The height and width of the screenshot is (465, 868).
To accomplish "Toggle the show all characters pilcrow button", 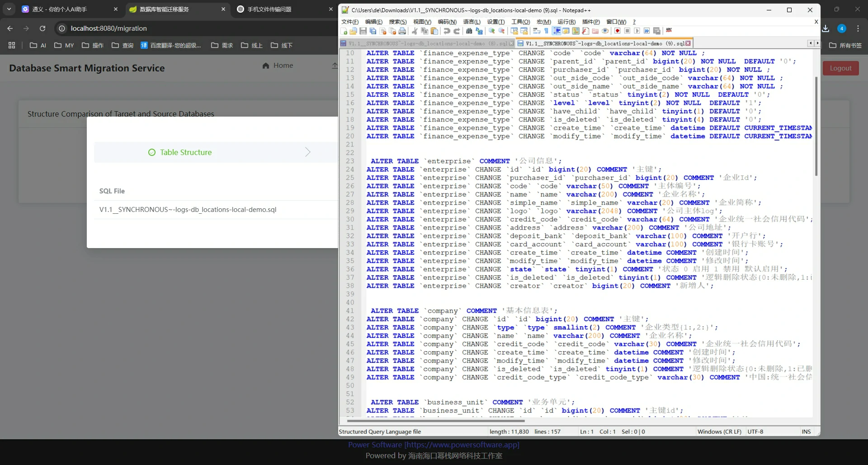I will (x=546, y=31).
